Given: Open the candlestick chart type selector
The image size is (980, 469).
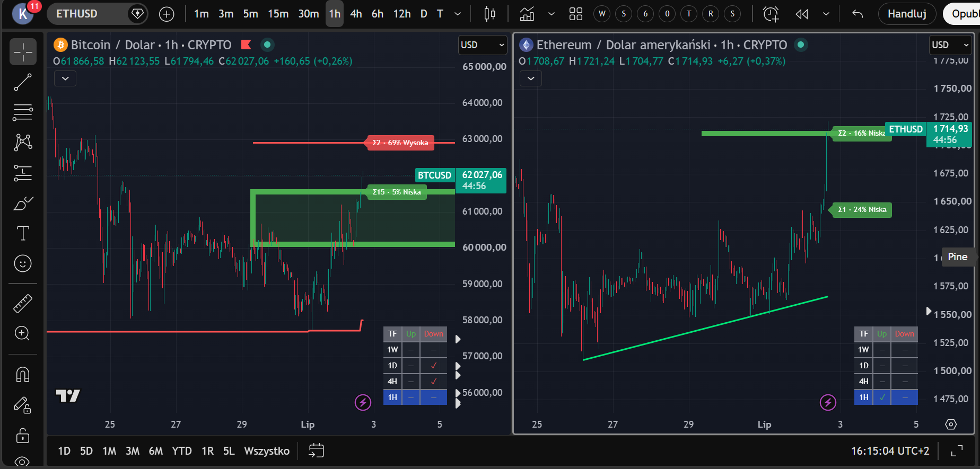Looking at the screenshot, I should click(490, 14).
